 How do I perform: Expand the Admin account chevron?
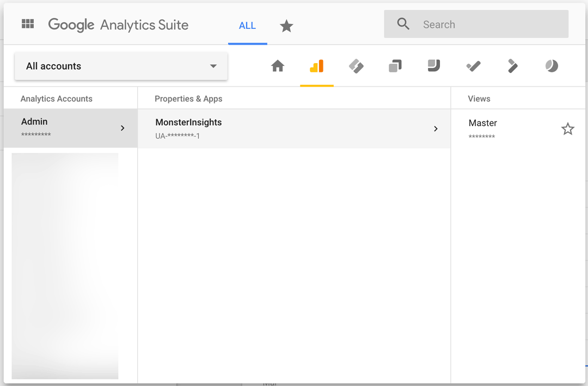pos(122,128)
